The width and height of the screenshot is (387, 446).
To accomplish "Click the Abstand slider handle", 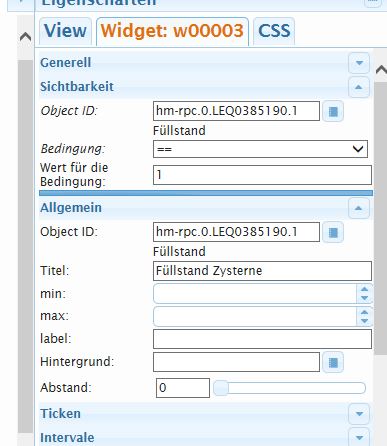I will 221,388.
